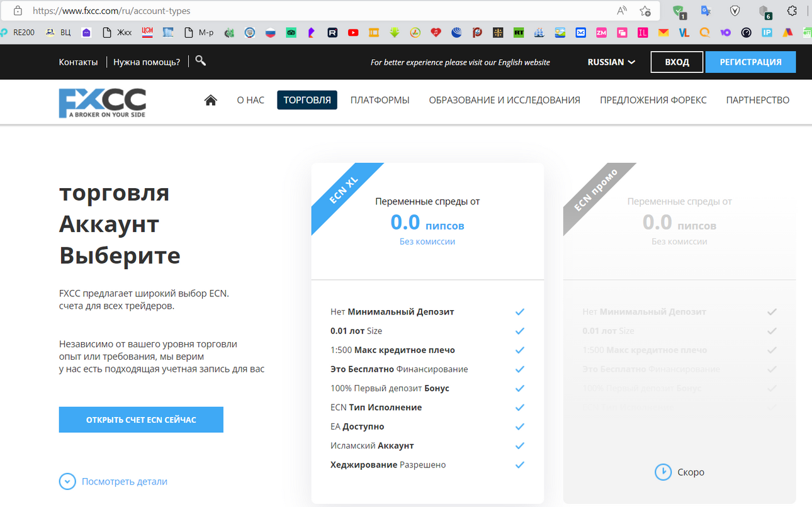Add page to favorites with star icon
This screenshot has width=812, height=507.
[645, 11]
